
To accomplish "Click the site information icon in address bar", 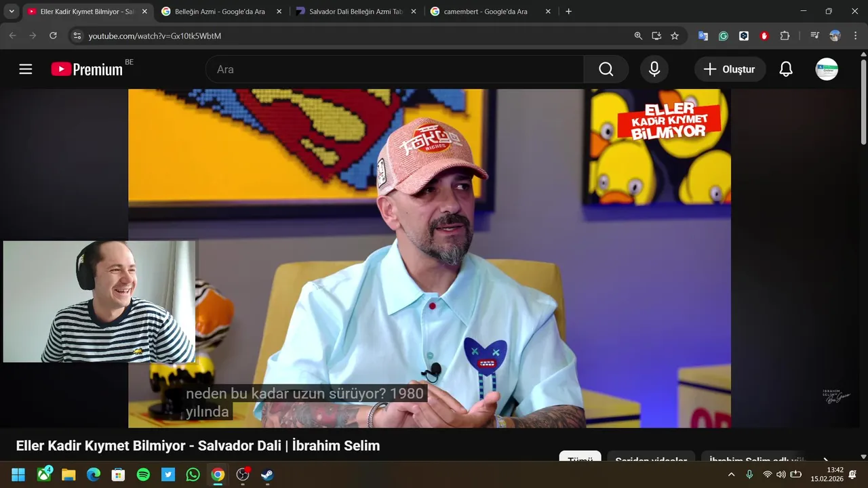I will 77,36.
